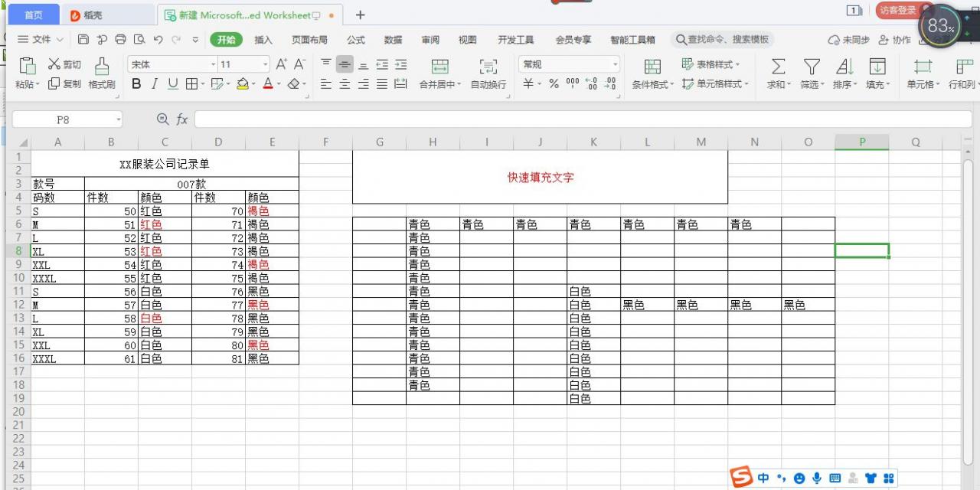Switch to the 插入 ribbon tab
This screenshot has height=490, width=980.
(263, 40)
